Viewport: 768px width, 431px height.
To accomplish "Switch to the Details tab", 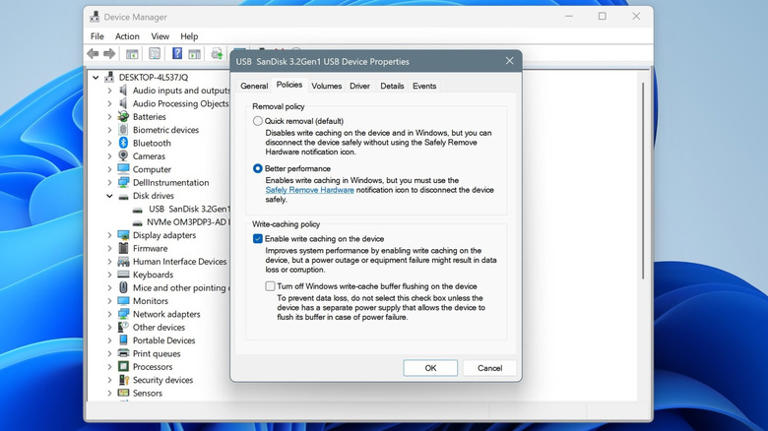I will [392, 86].
